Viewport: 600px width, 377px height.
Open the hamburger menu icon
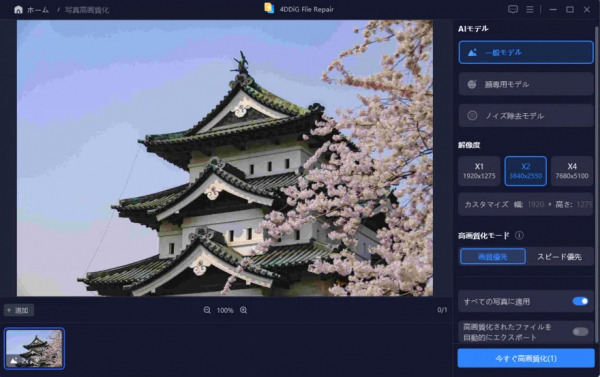[530, 10]
